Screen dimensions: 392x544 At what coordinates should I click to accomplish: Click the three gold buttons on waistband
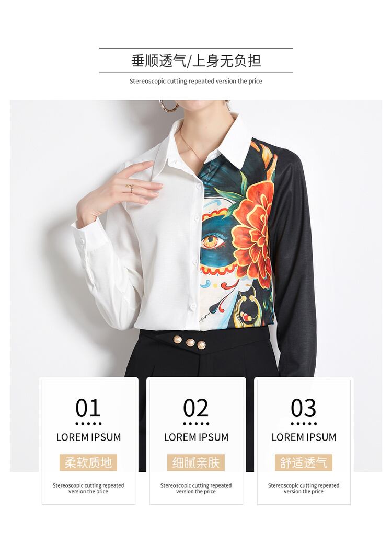(x=189, y=342)
